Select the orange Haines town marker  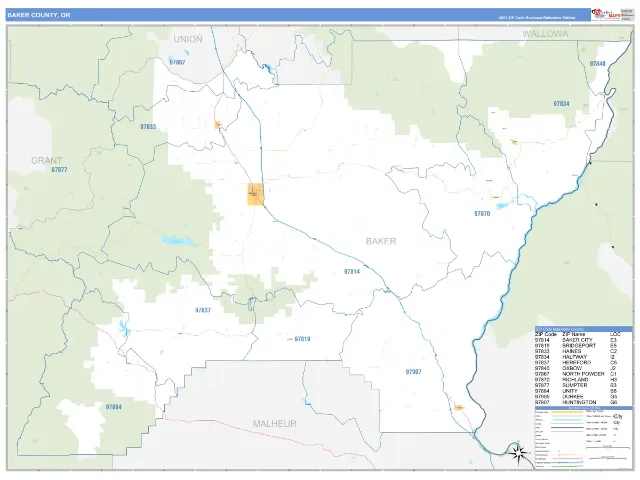click(218, 124)
